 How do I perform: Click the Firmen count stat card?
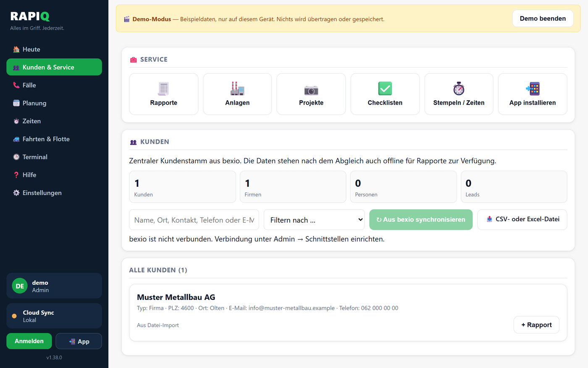293,187
